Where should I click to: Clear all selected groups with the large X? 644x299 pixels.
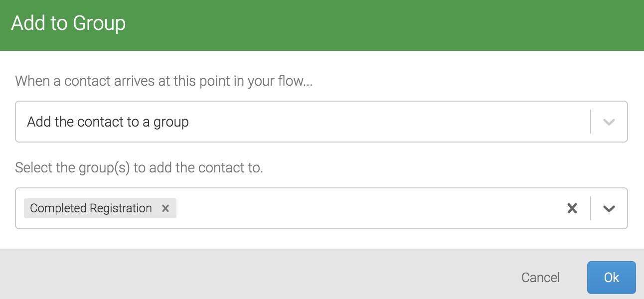click(x=572, y=208)
